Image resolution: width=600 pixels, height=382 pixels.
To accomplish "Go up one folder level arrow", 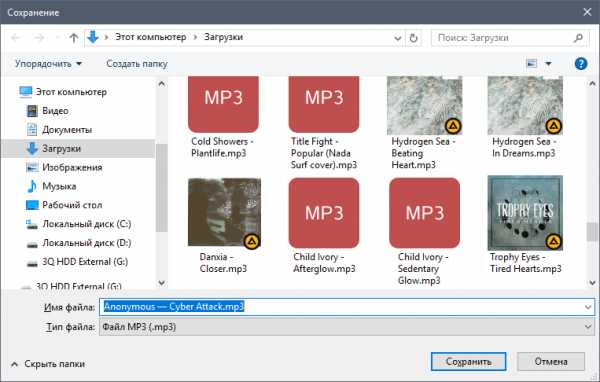I will (x=73, y=38).
